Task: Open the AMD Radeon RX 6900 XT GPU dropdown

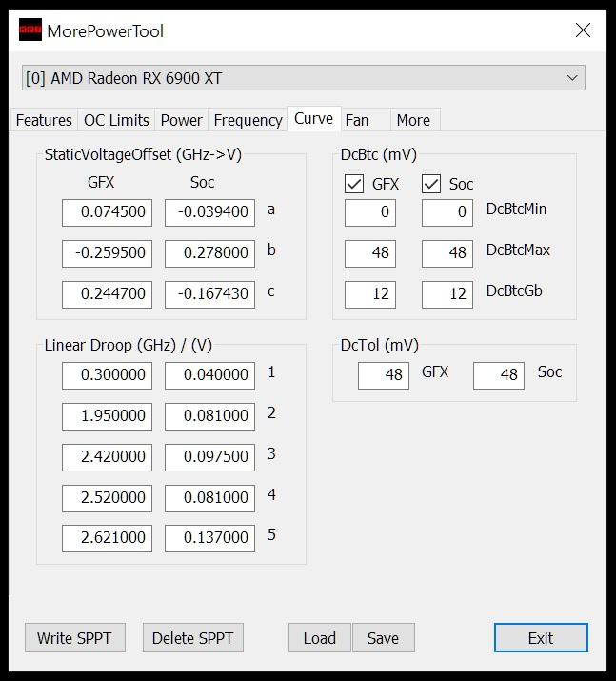Action: click(x=304, y=78)
